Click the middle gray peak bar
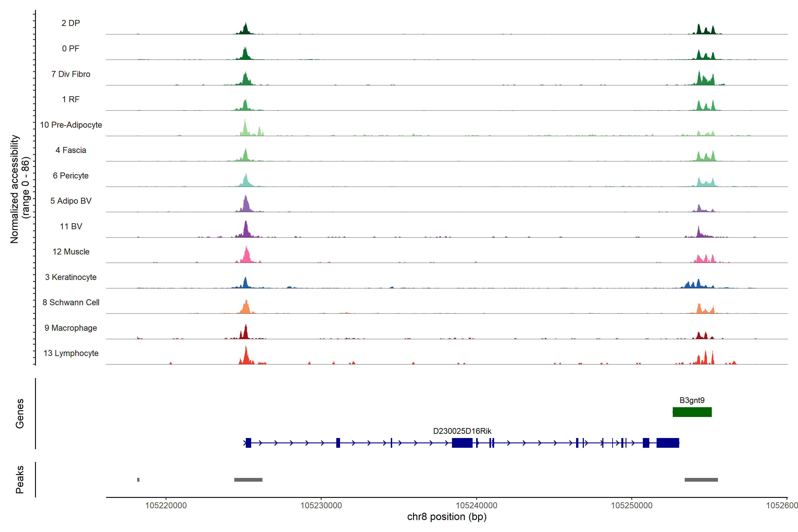The image size is (798, 532). [248, 480]
